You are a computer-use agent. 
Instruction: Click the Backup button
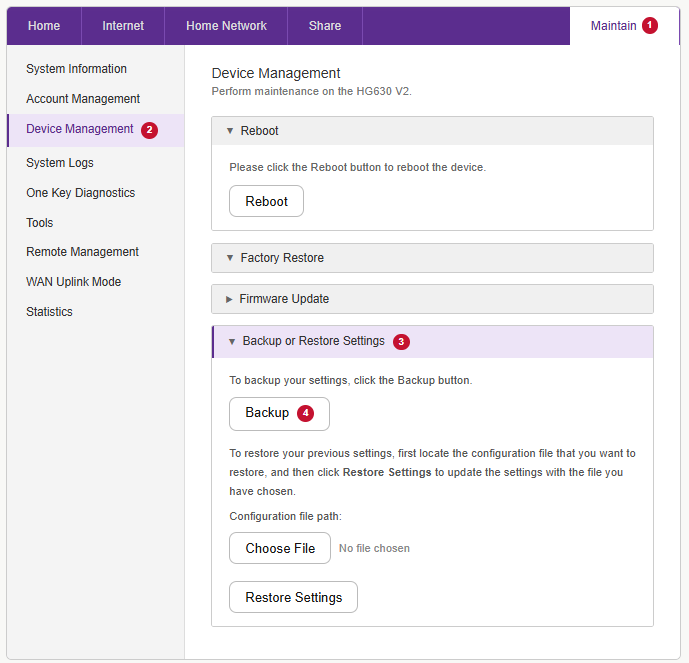click(279, 414)
